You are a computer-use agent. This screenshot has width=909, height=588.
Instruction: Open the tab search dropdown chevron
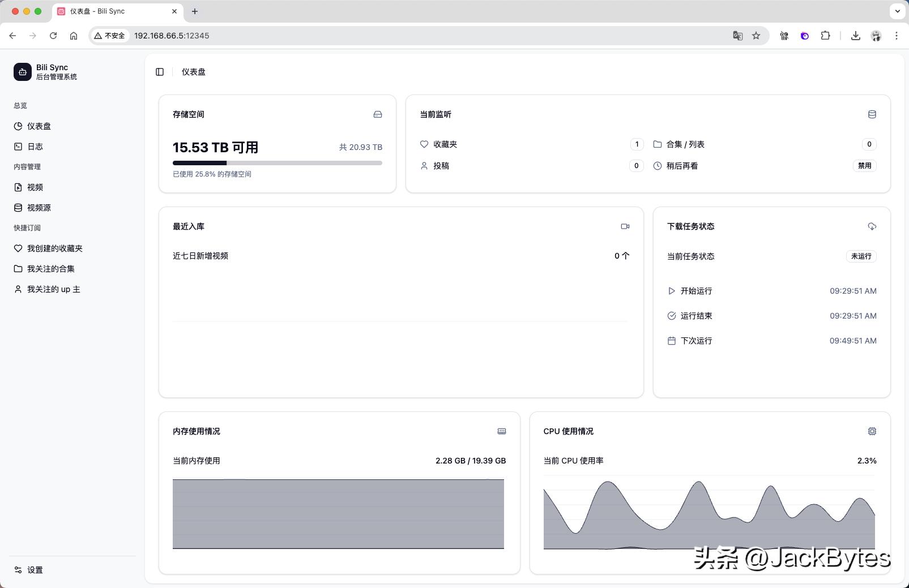tap(897, 11)
